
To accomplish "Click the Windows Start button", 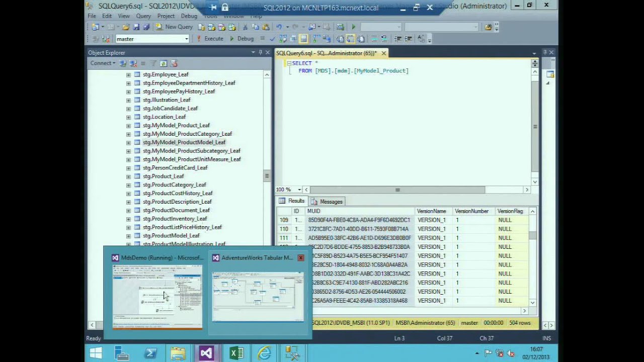I will point(96,353).
